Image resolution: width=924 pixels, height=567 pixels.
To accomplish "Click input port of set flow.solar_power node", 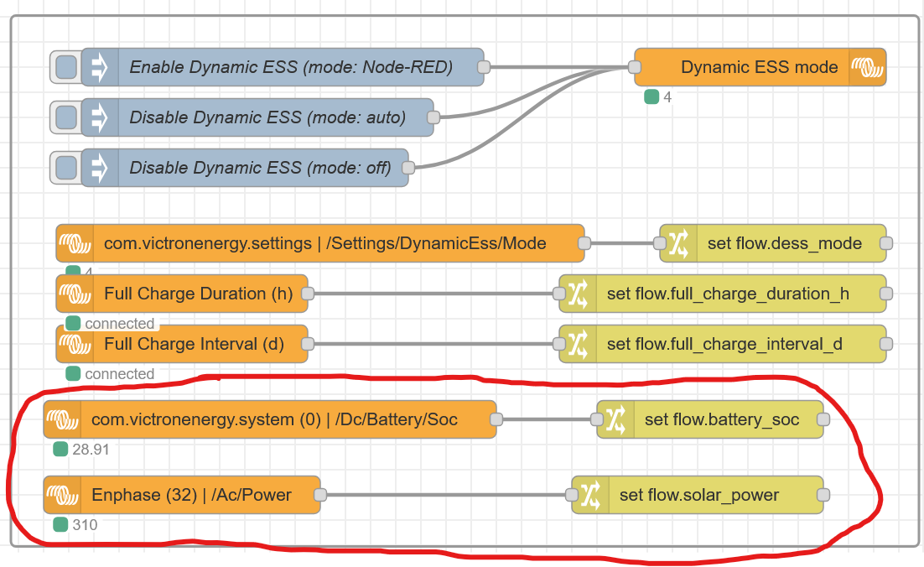I will click(572, 495).
